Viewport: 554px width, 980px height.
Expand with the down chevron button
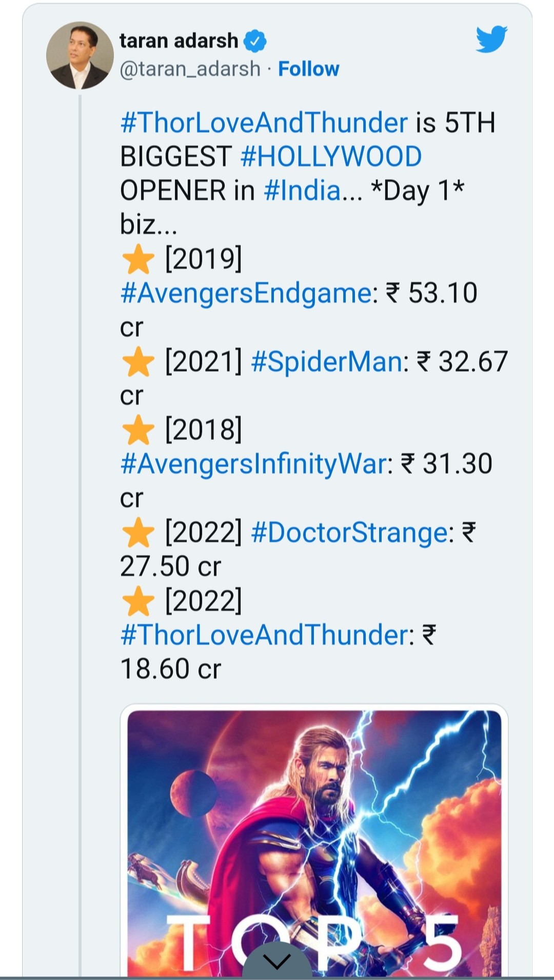click(x=277, y=961)
